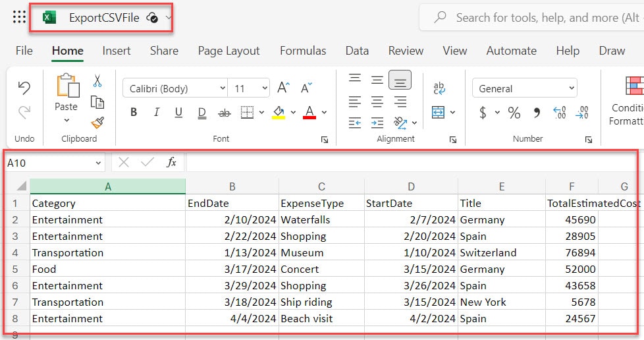
Task: Open Font dialog launcher
Action: [325, 140]
